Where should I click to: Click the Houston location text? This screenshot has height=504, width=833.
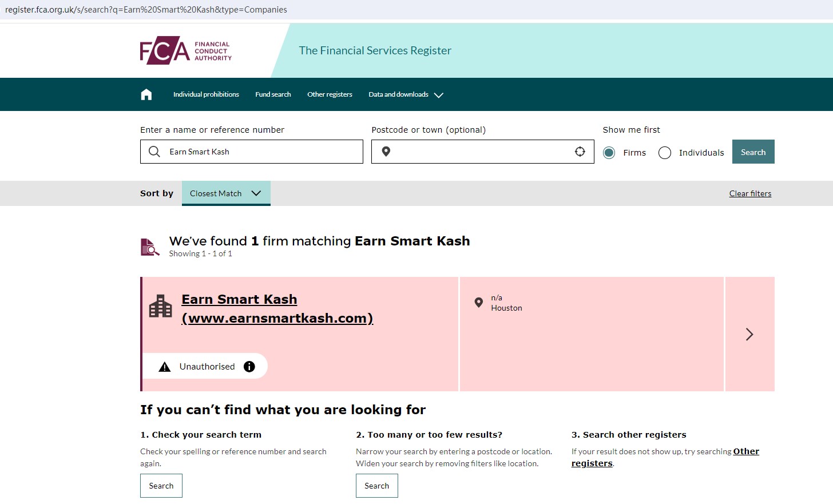[506, 308]
